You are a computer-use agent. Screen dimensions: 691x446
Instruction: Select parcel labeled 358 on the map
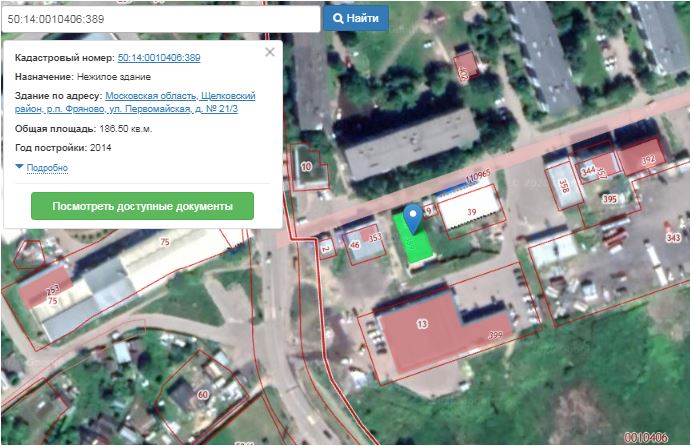[563, 186]
